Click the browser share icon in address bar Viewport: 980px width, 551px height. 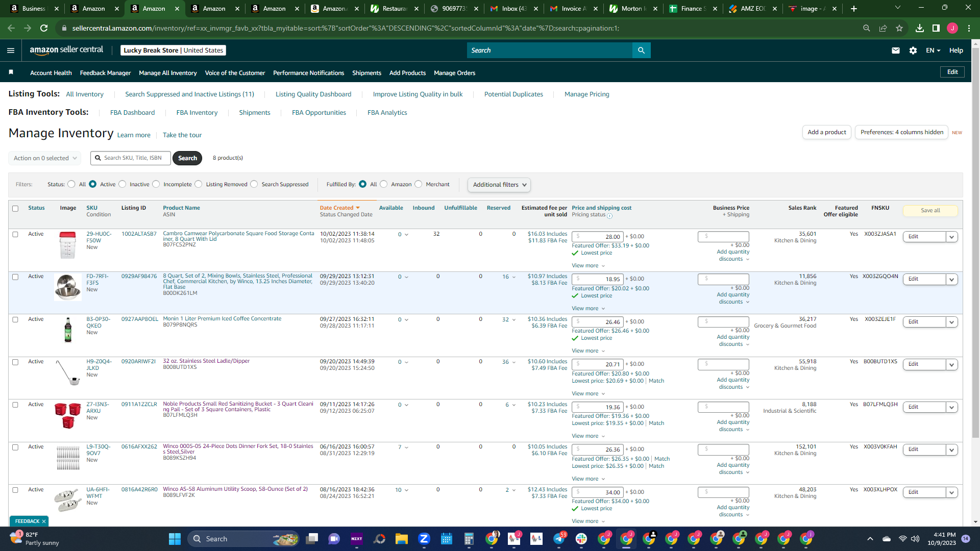click(883, 28)
